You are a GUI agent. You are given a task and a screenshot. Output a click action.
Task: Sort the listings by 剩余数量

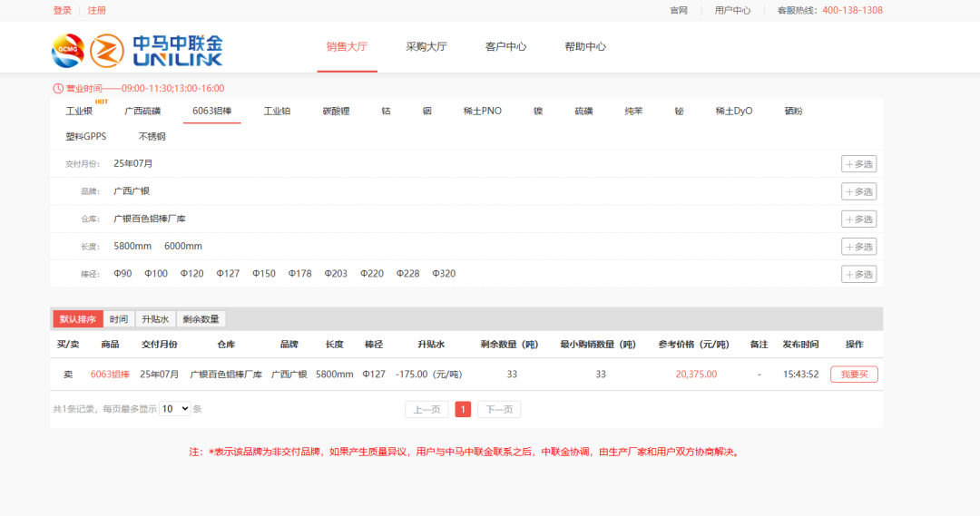[x=201, y=319]
